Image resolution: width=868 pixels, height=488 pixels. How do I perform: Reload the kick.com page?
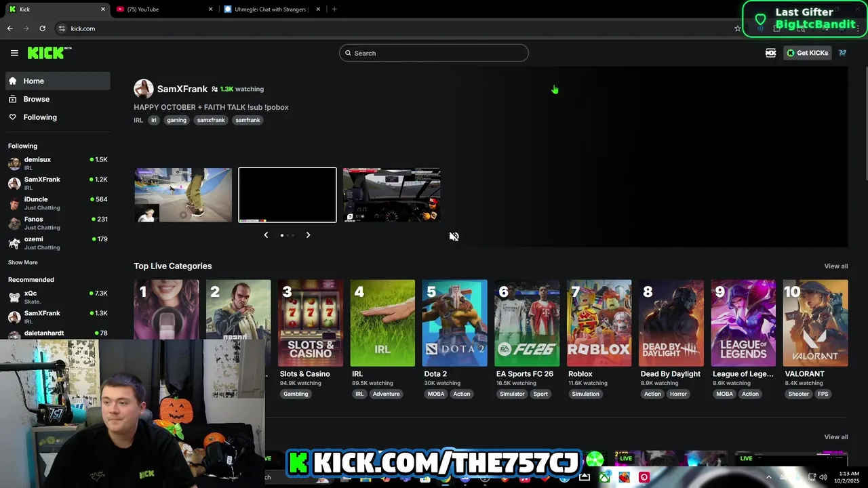coord(42,28)
